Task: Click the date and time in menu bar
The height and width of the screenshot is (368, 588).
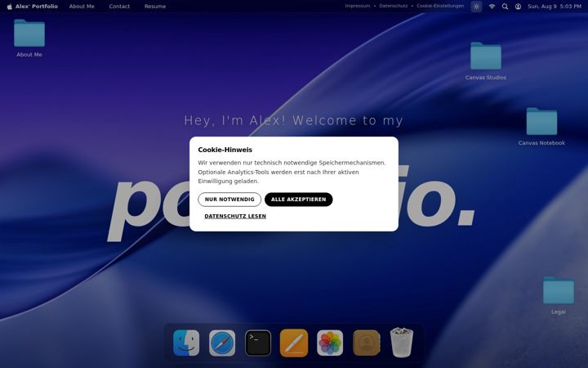Action: pos(555,7)
